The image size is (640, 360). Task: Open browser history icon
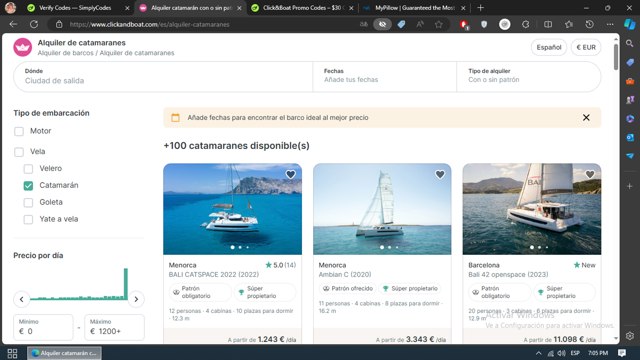click(589, 24)
